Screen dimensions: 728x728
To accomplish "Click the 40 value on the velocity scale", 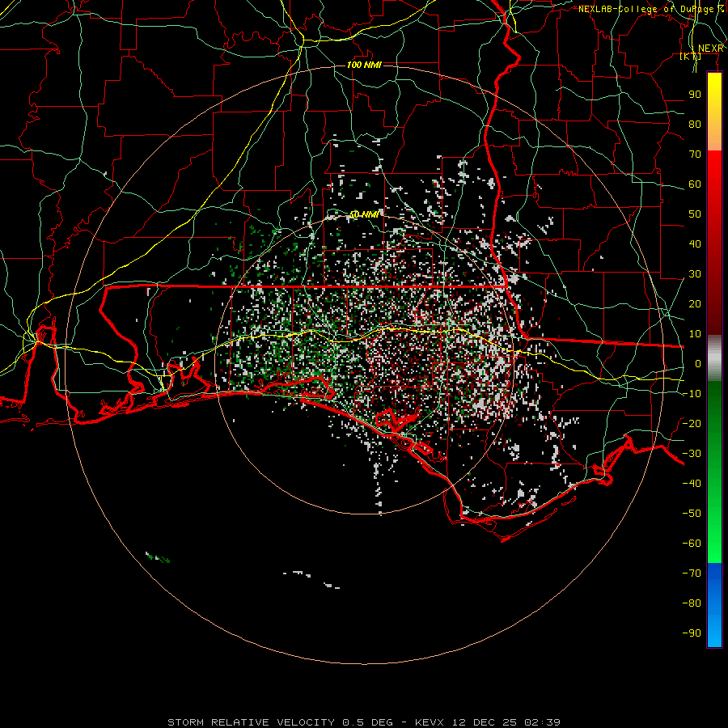I will pyautogui.click(x=695, y=244).
